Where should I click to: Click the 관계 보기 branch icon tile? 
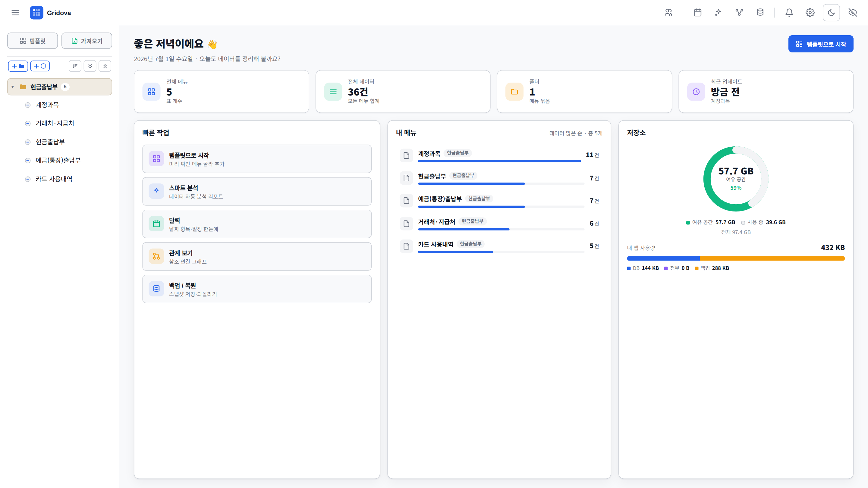pos(156,256)
